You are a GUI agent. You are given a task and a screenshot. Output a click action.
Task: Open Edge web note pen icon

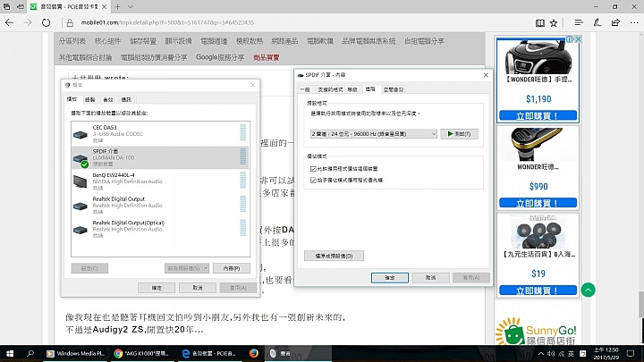click(x=597, y=22)
